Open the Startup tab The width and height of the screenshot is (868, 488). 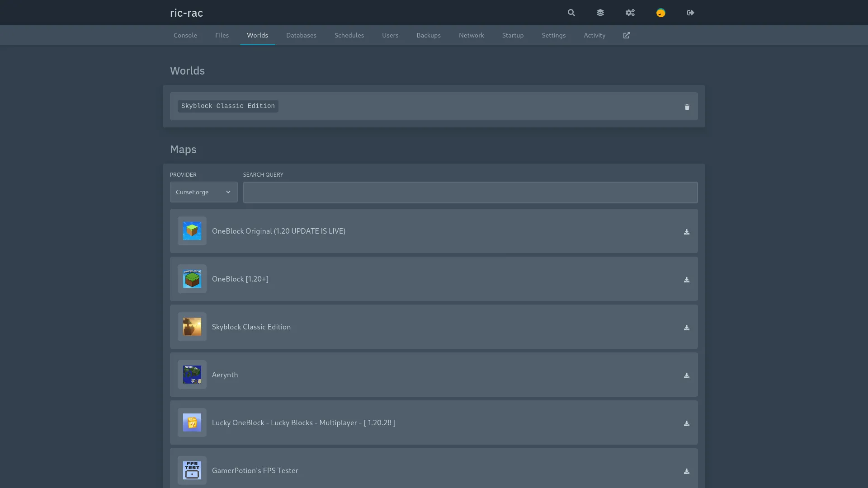click(x=513, y=35)
